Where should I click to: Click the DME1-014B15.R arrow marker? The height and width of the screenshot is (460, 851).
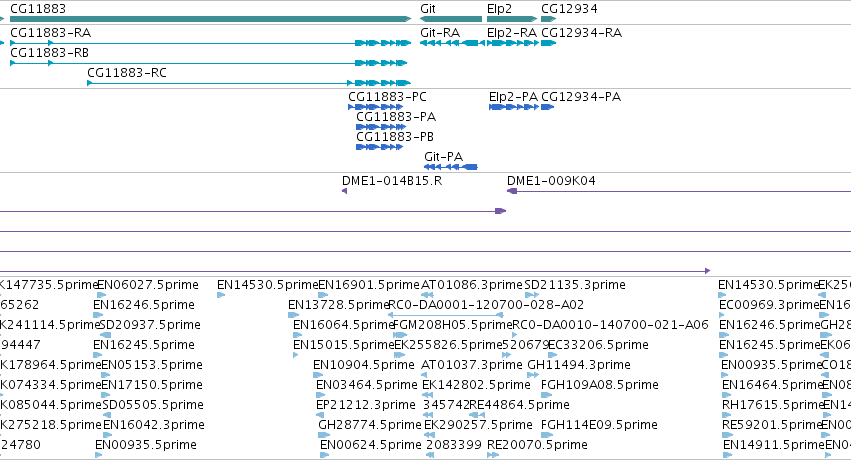click(345, 191)
